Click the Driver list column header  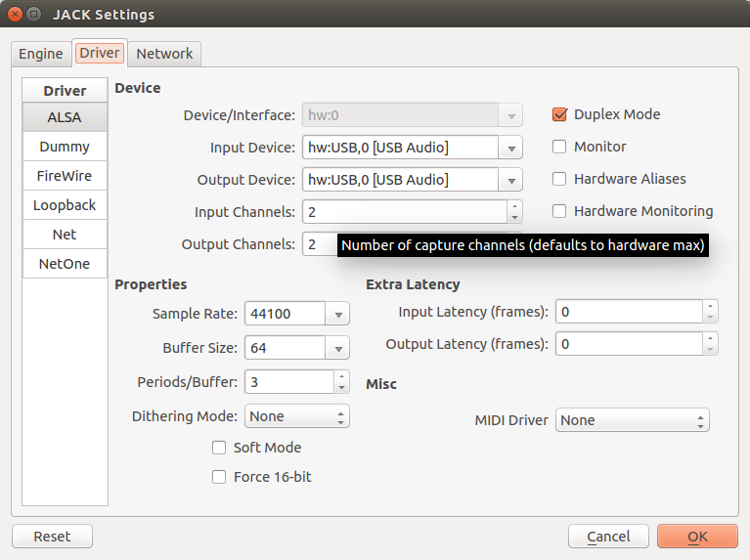65,90
